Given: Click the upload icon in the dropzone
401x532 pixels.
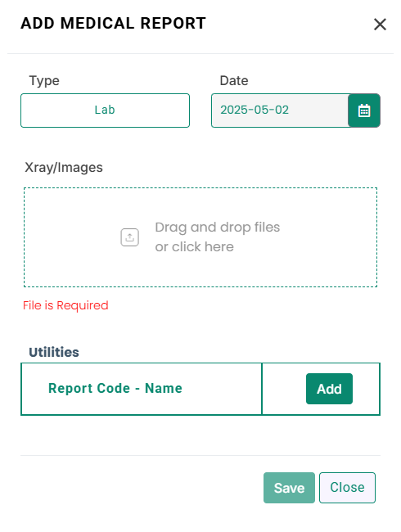Looking at the screenshot, I should [x=130, y=237].
